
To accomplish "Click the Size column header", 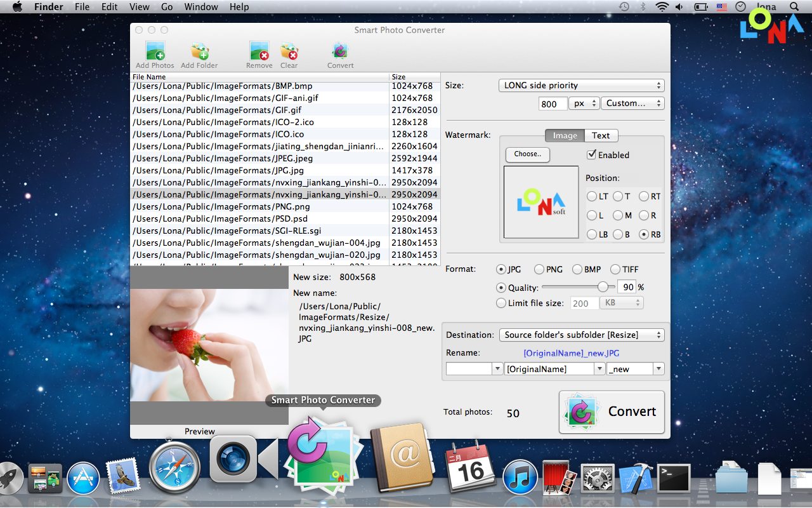I will (415, 77).
